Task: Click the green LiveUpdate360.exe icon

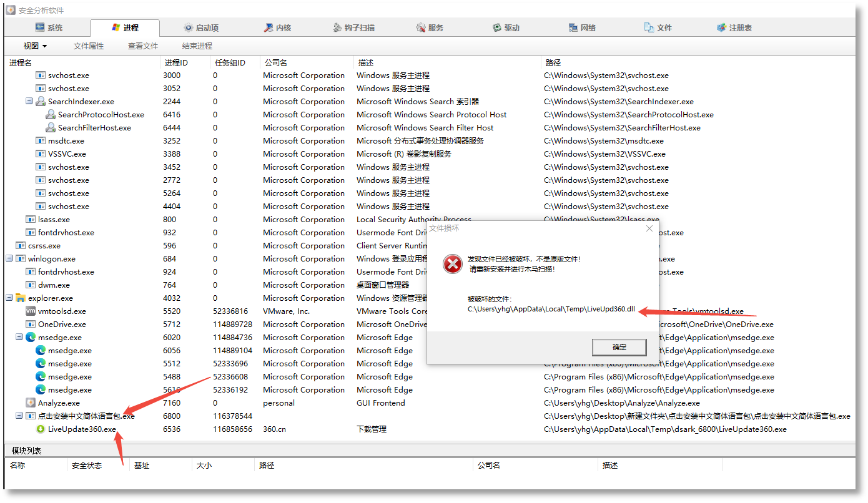Action: 41,429
